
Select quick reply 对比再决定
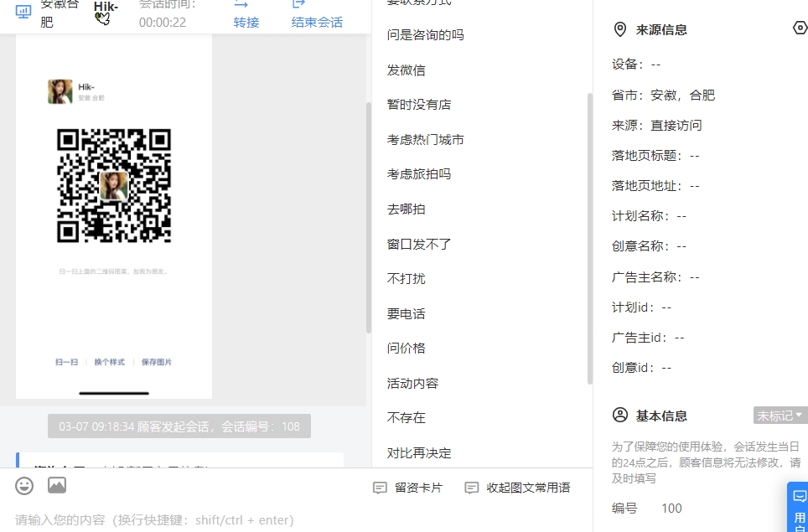[x=419, y=452]
